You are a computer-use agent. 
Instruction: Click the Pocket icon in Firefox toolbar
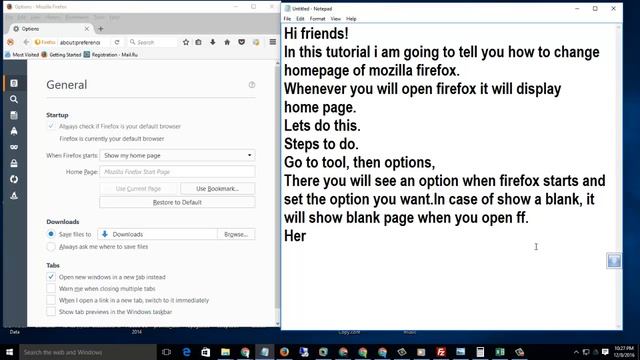(241, 42)
